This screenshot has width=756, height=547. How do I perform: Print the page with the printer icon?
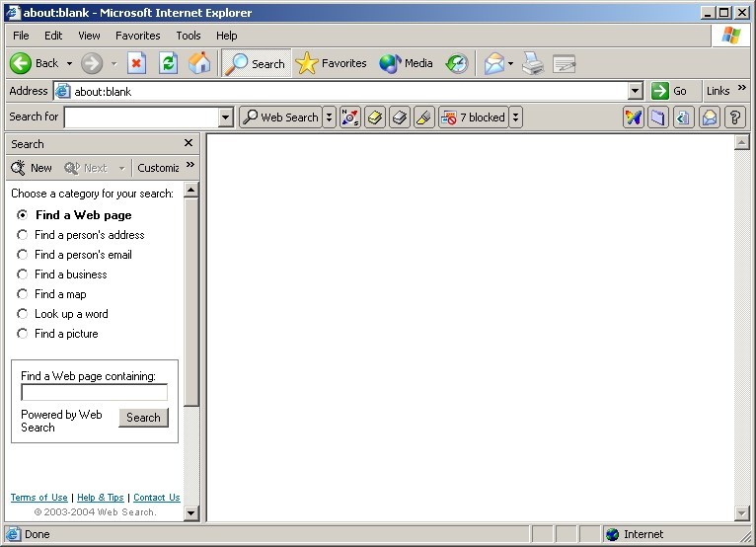click(533, 63)
